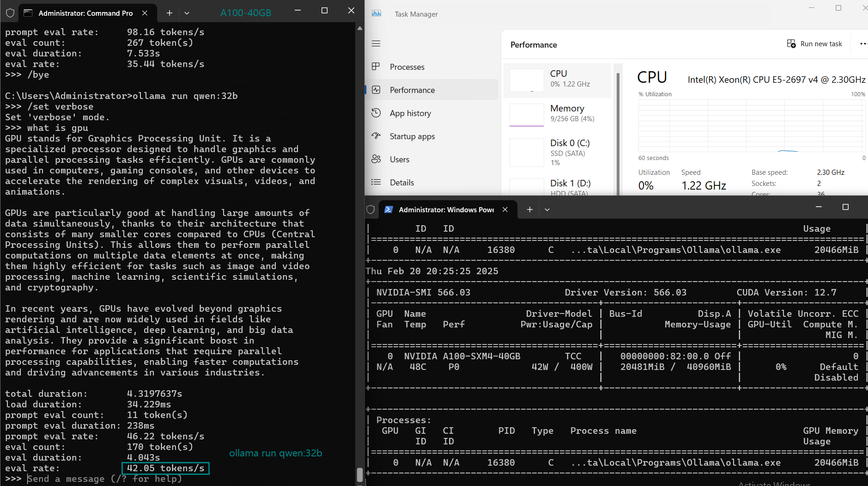
Task: Open the tab dropdown in Command Prompt window
Action: [x=187, y=13]
